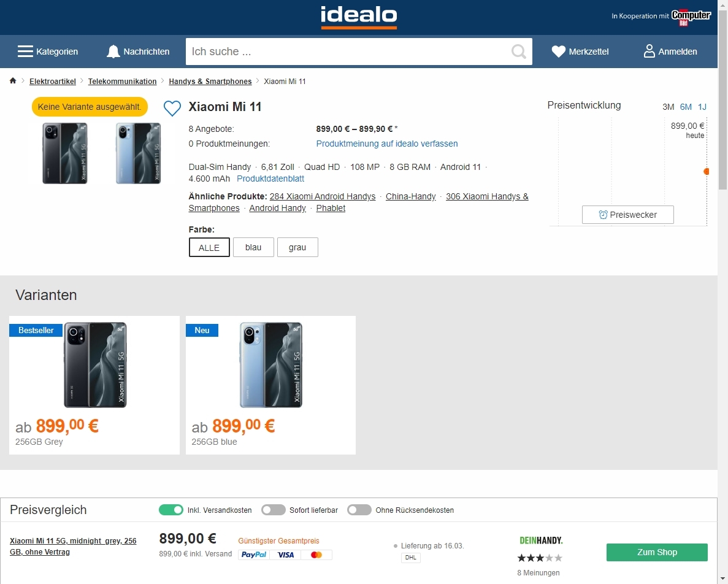Click the Preiswecker button
The width and height of the screenshot is (728, 584).
(x=627, y=215)
